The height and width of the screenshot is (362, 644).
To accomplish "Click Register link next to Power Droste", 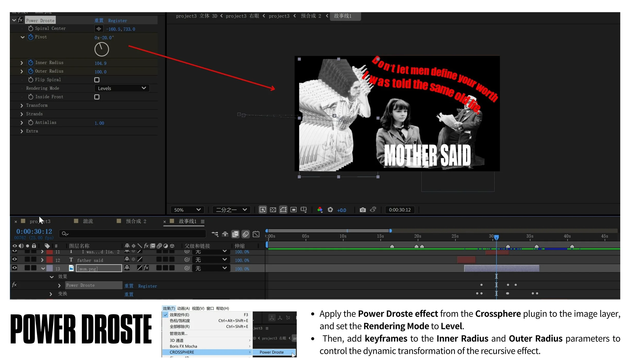I will (117, 21).
